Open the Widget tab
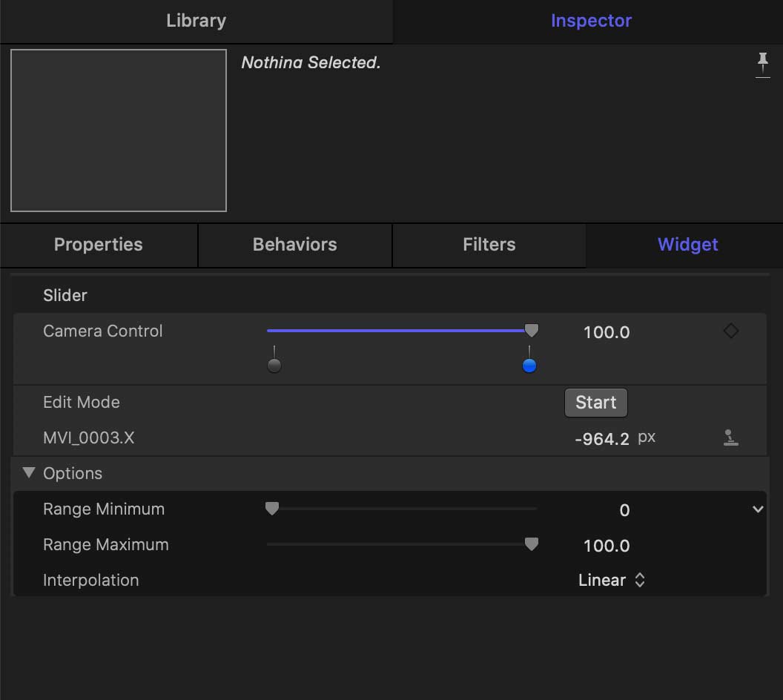 687,245
